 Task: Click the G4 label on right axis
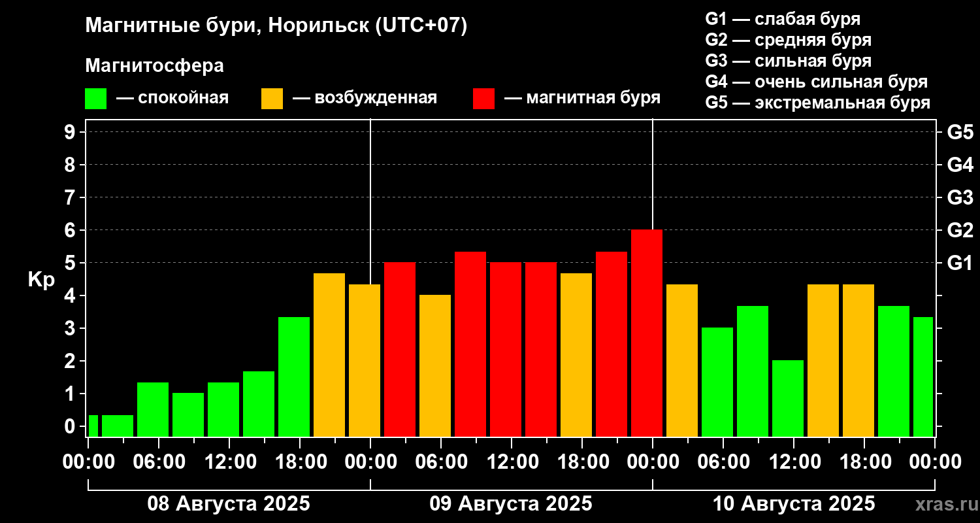pos(960,165)
